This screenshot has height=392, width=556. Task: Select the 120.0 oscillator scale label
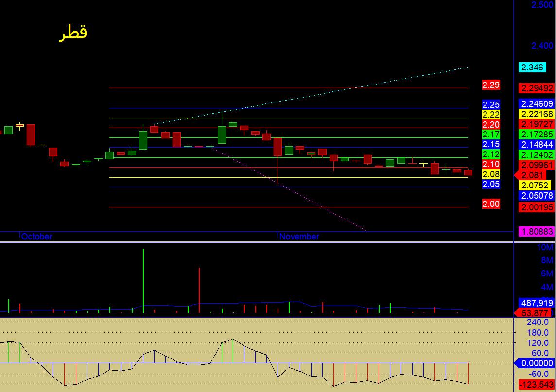538,343
